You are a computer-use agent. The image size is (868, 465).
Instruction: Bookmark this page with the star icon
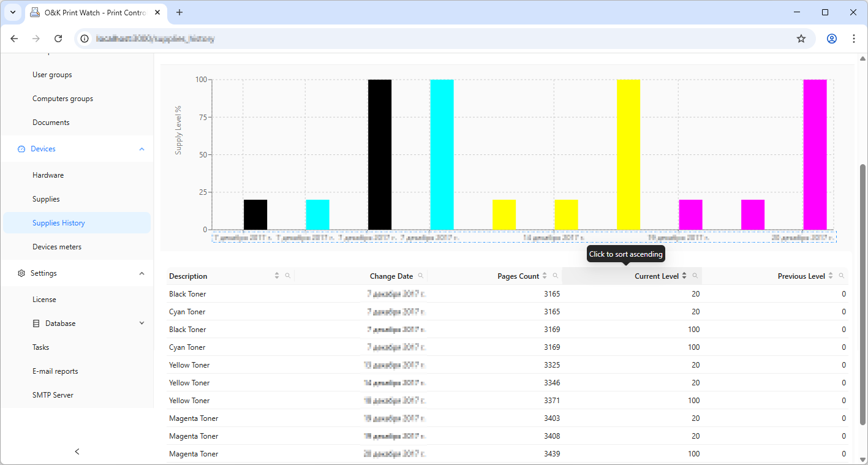pos(801,39)
